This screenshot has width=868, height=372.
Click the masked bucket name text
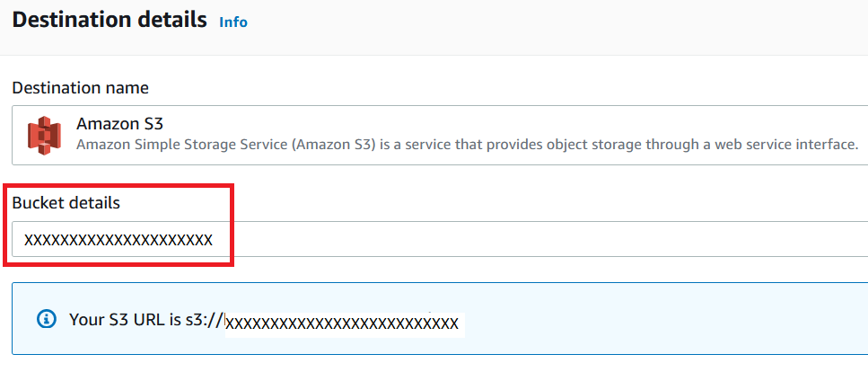tap(118, 240)
